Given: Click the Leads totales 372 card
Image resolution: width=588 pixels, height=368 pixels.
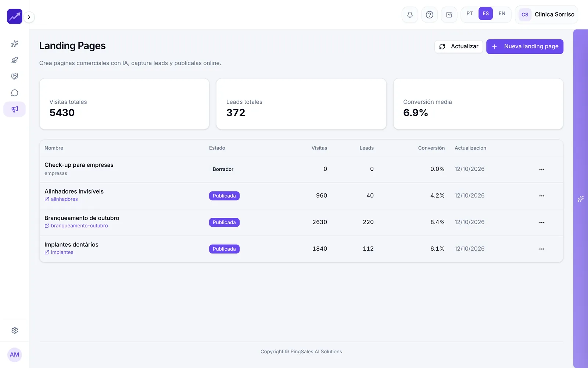Looking at the screenshot, I should click(301, 104).
